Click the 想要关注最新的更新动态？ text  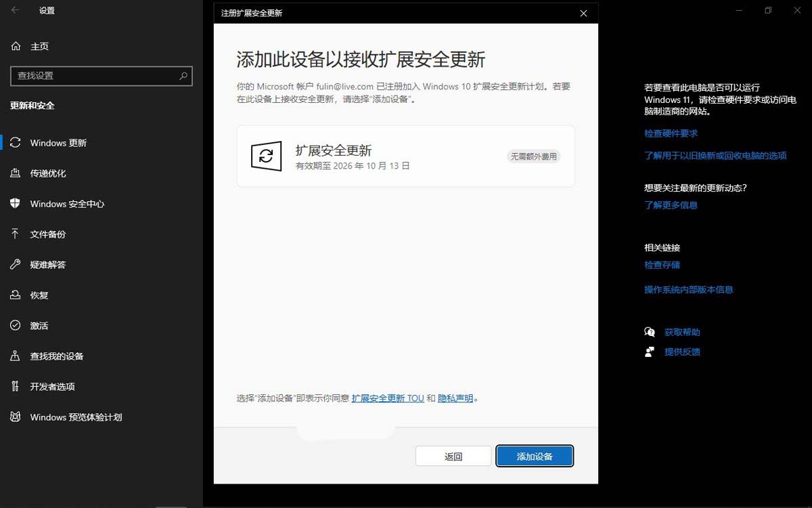[x=696, y=188]
